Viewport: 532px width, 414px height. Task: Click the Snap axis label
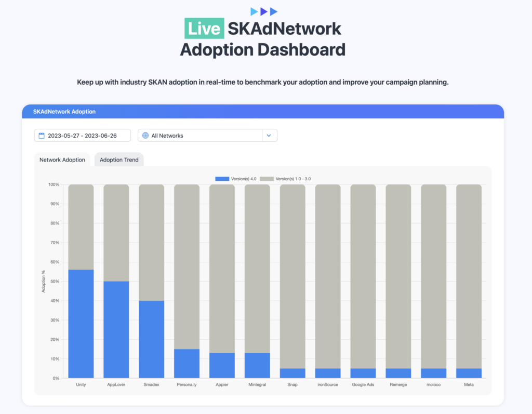point(293,384)
